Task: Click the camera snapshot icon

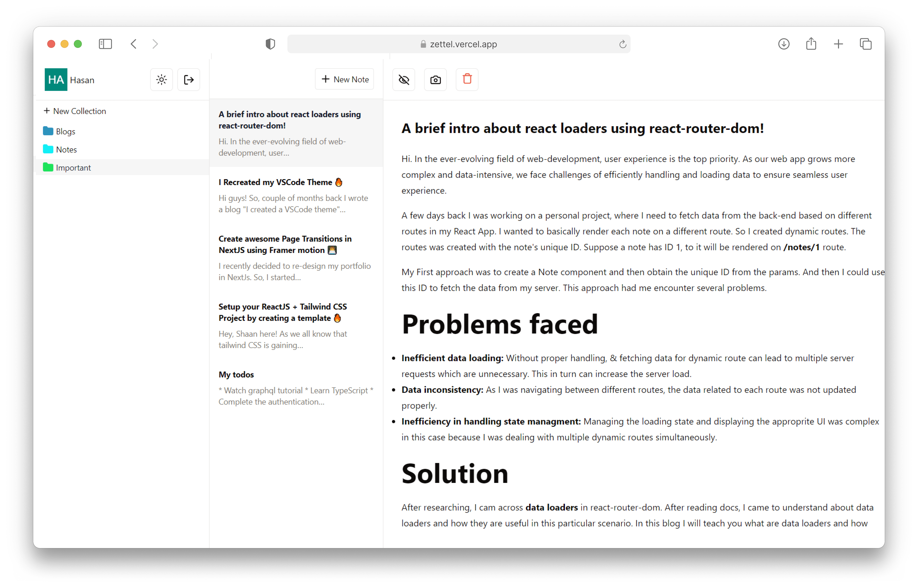Action: tap(435, 79)
